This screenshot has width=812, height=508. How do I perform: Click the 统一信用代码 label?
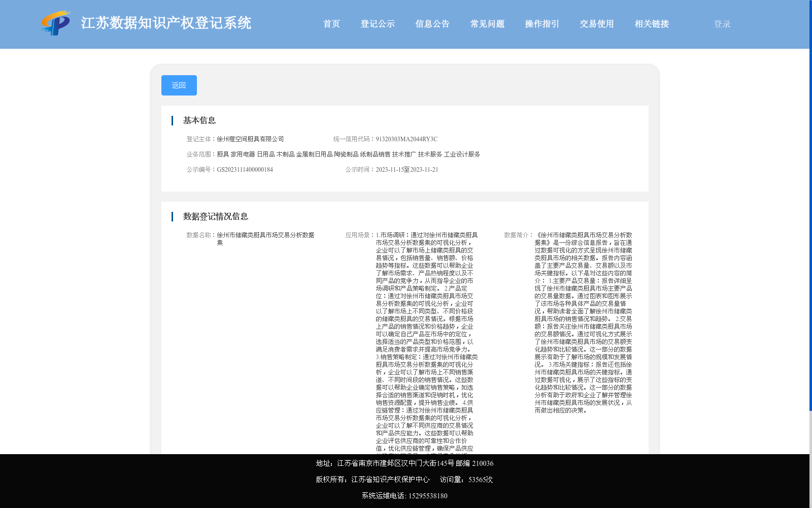[354, 139]
